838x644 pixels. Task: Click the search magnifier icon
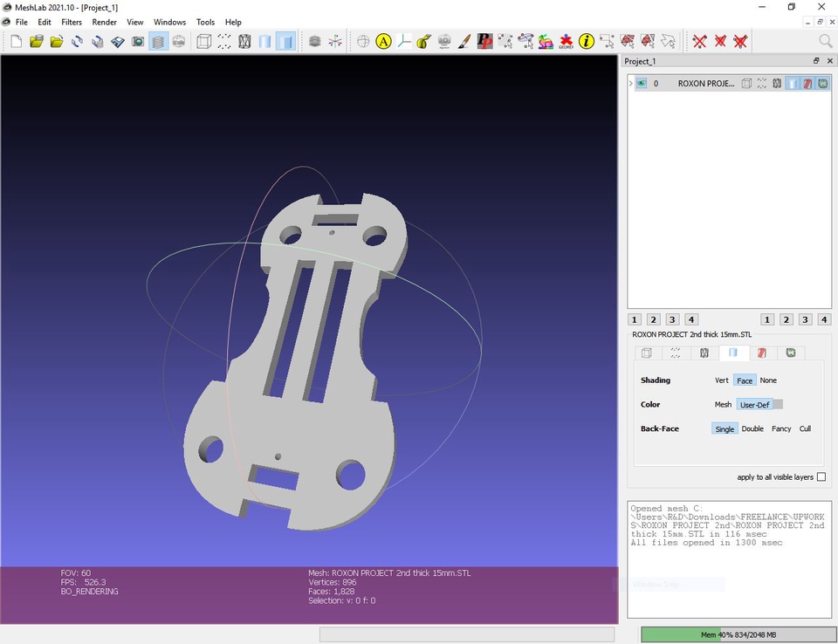826,41
